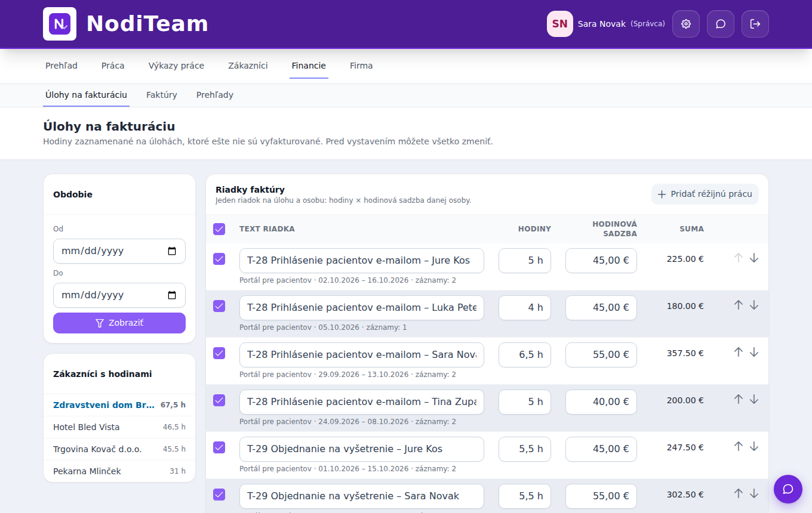This screenshot has width=812, height=513.
Task: Edit row text for T-28 Jure Kos
Action: pyautogui.click(x=362, y=261)
